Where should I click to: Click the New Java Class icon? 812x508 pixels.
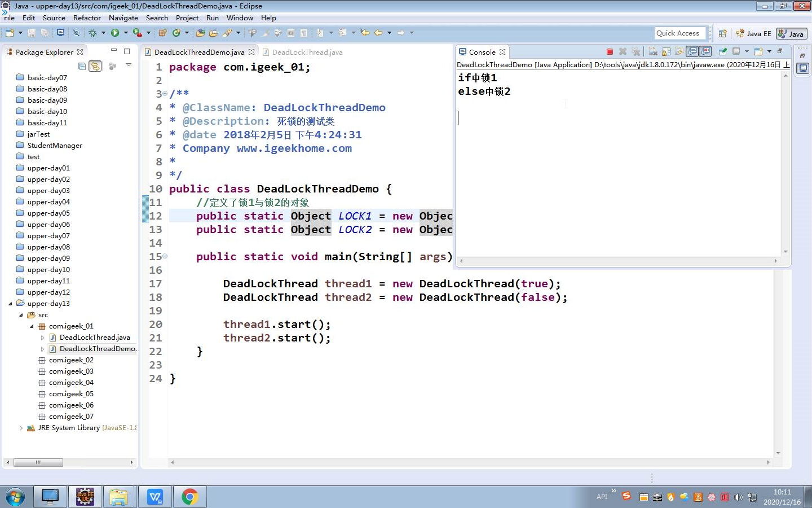[x=176, y=33]
